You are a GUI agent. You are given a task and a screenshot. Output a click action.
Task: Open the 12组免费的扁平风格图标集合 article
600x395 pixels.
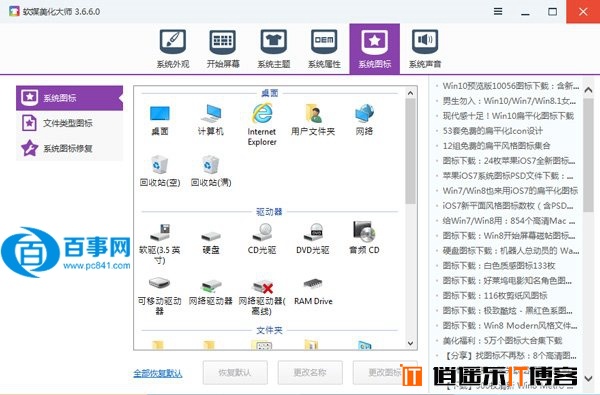(496, 146)
